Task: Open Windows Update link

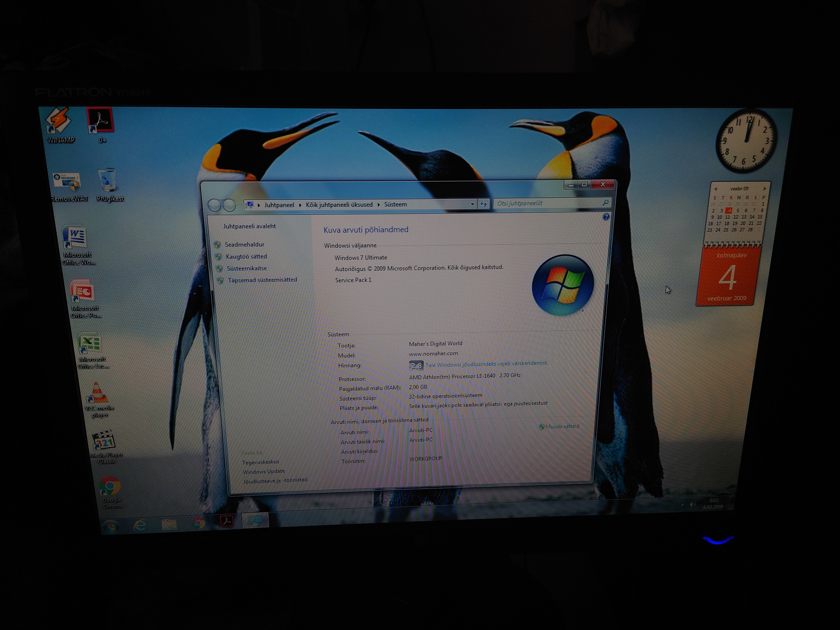Action: 264,471
